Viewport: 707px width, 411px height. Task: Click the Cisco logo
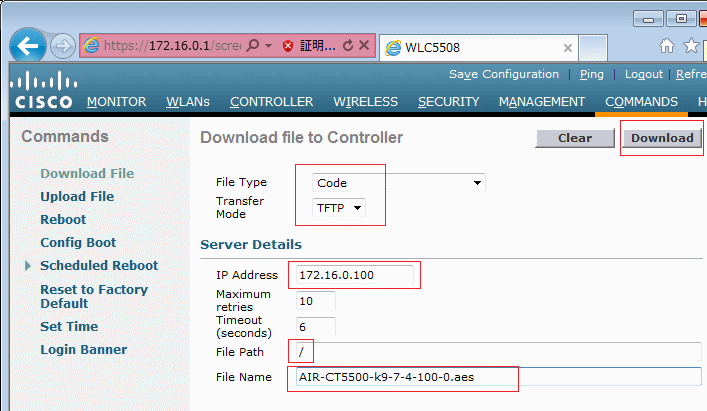43,90
